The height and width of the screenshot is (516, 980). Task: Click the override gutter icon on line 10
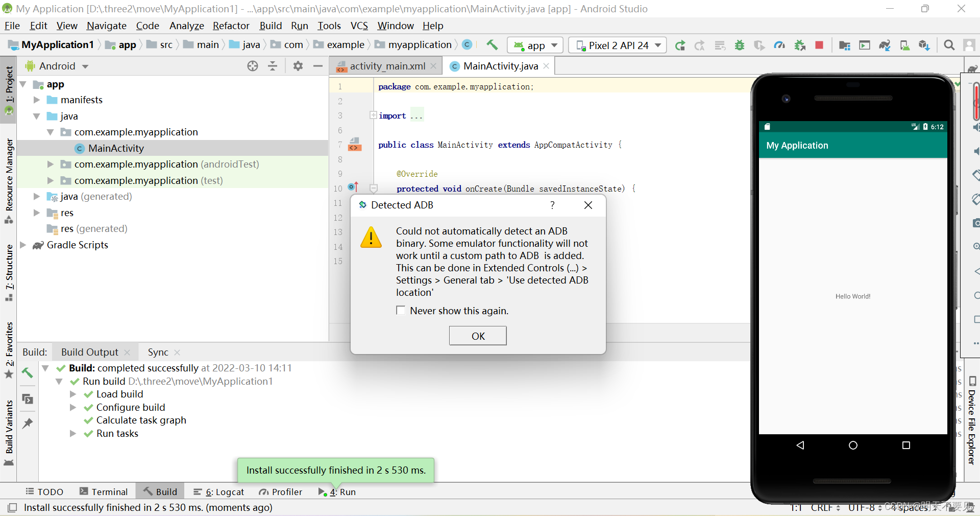tap(353, 187)
